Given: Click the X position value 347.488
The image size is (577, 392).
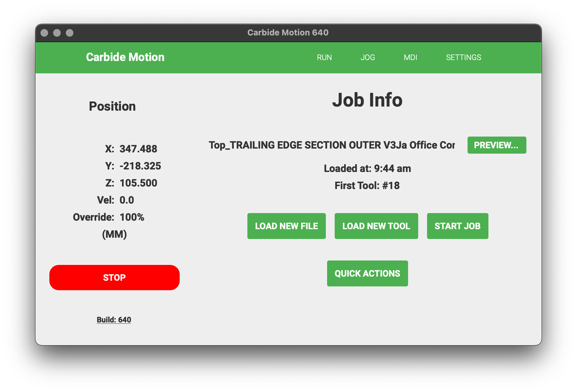Looking at the screenshot, I should (138, 149).
